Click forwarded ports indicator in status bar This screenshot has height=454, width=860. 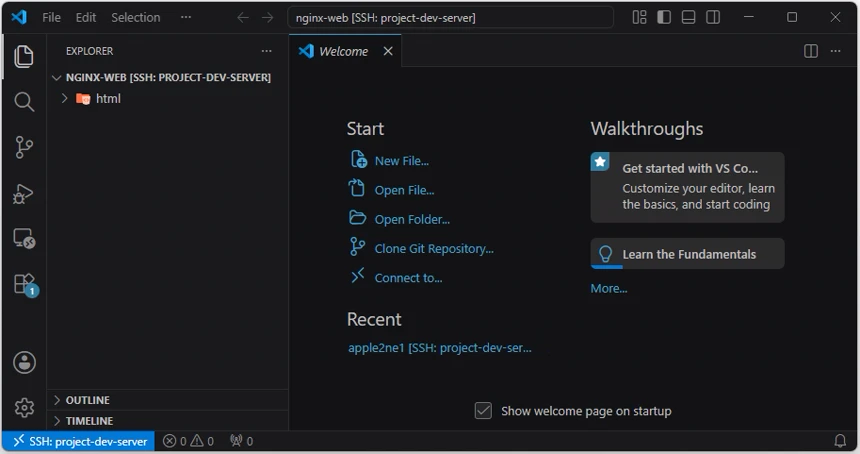[x=241, y=441]
